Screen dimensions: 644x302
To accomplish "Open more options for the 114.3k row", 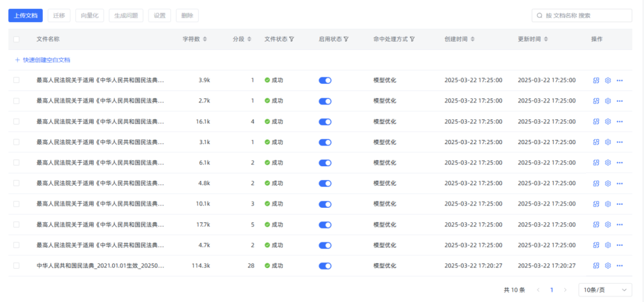I will point(620,266).
